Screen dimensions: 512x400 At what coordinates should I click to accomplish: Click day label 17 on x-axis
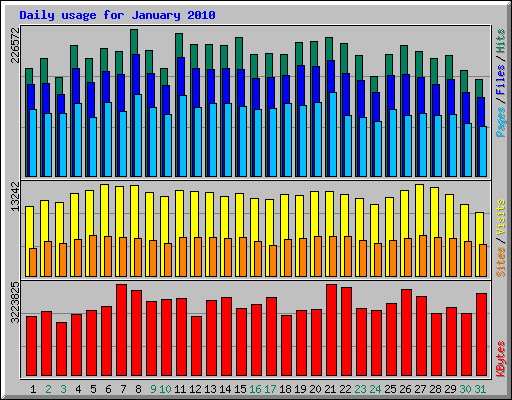[270, 389]
